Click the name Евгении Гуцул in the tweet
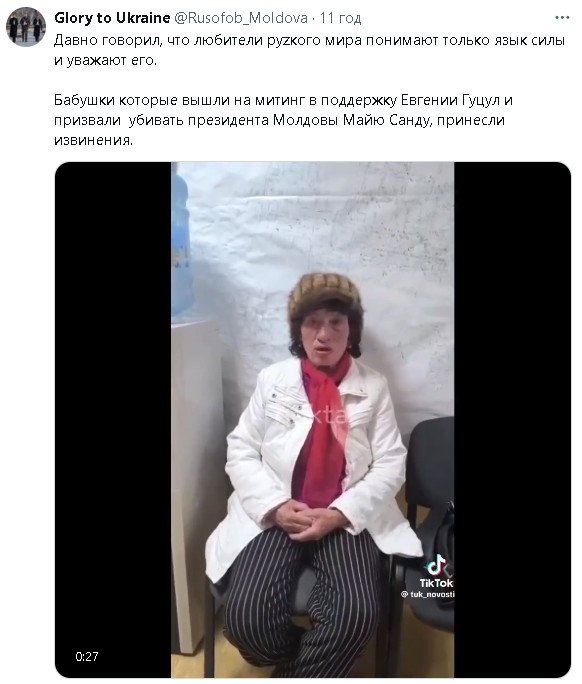Image resolution: width=582 pixels, height=684 pixels. [450, 100]
